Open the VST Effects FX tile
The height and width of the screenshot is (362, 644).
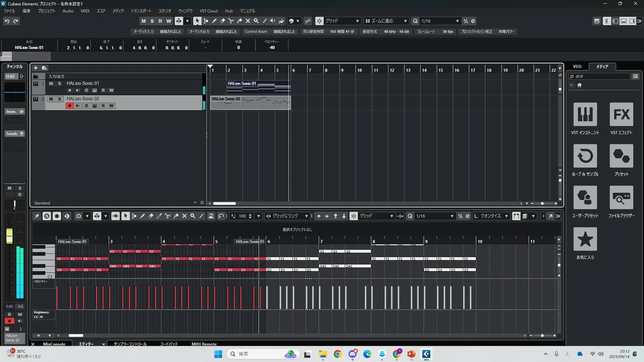point(621,114)
